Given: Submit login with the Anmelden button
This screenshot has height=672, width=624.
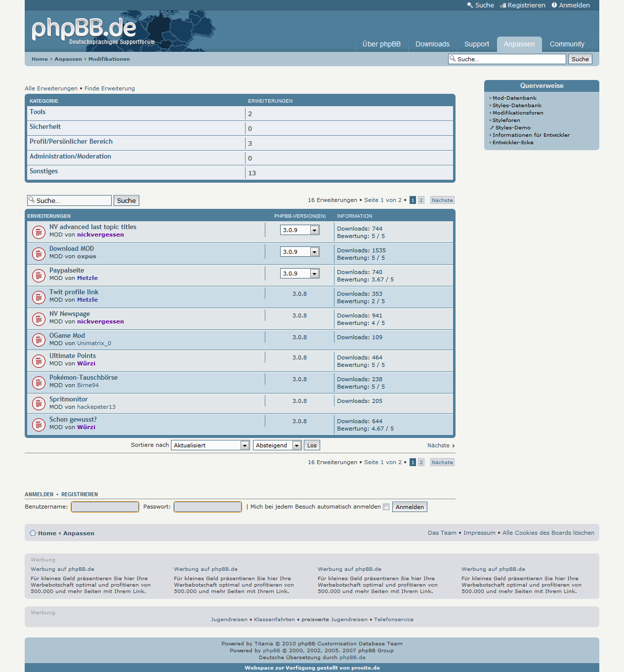Looking at the screenshot, I should (410, 507).
